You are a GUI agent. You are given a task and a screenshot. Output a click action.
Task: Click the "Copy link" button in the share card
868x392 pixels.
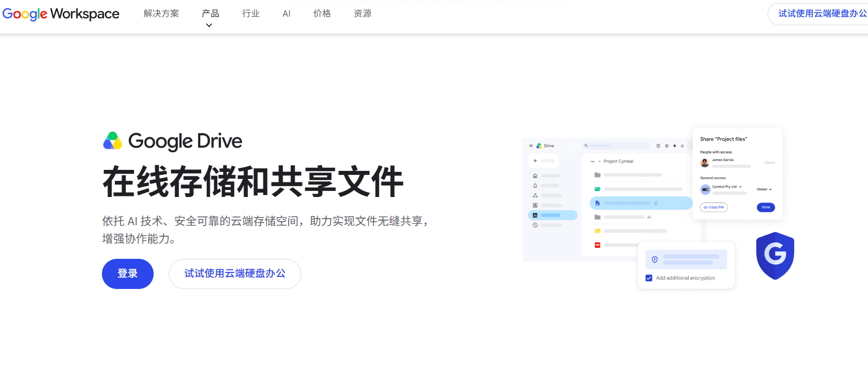(x=714, y=207)
